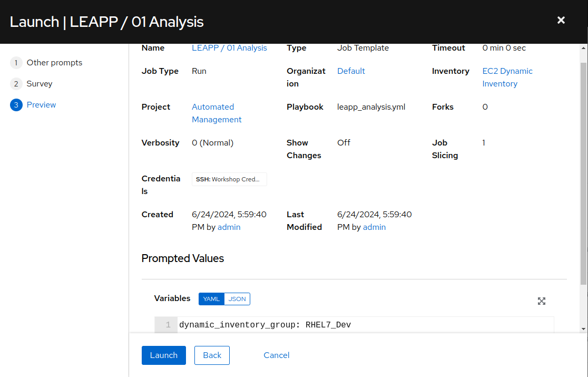Open admin link under Last Modified
The height and width of the screenshot is (377, 588).
[374, 227]
